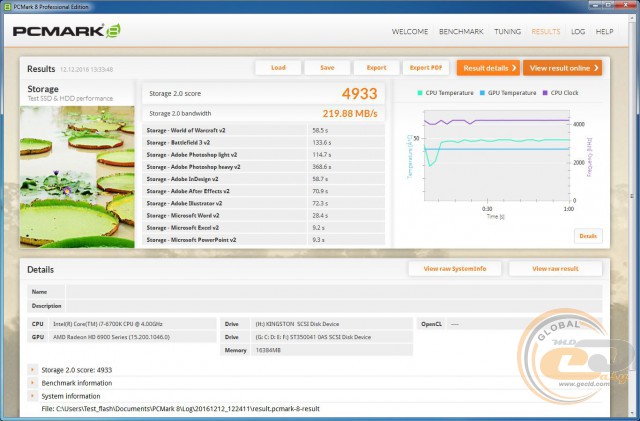Click the orange Result details button
The height and width of the screenshot is (421, 640).
click(x=488, y=68)
